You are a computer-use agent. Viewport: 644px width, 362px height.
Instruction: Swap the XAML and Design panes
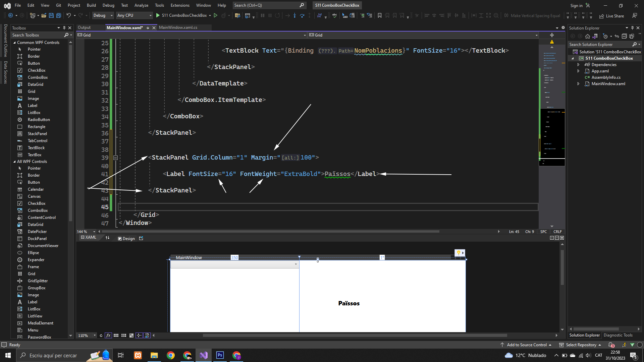(108, 238)
